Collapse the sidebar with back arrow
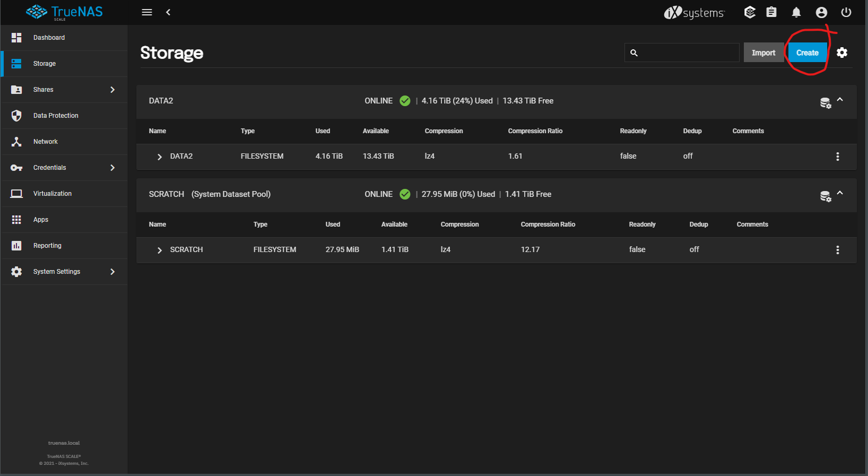Viewport: 868px width, 476px height. pyautogui.click(x=168, y=12)
